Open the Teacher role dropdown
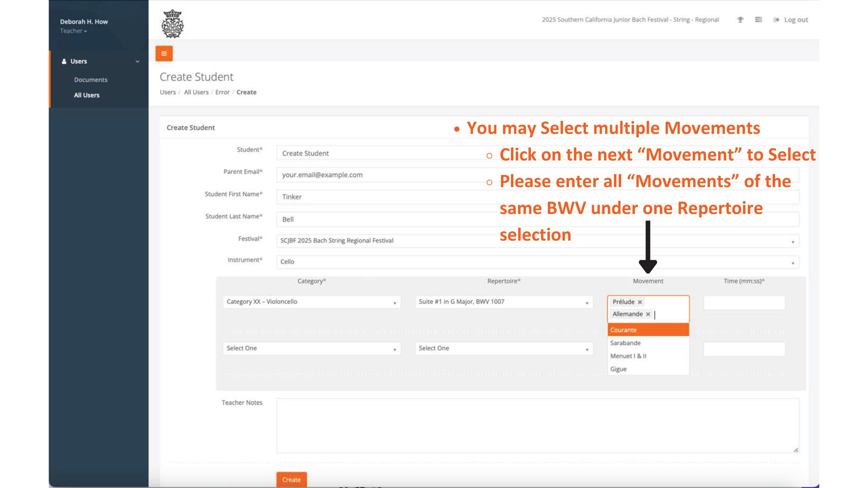Image resolution: width=868 pixels, height=488 pixels. coord(74,31)
